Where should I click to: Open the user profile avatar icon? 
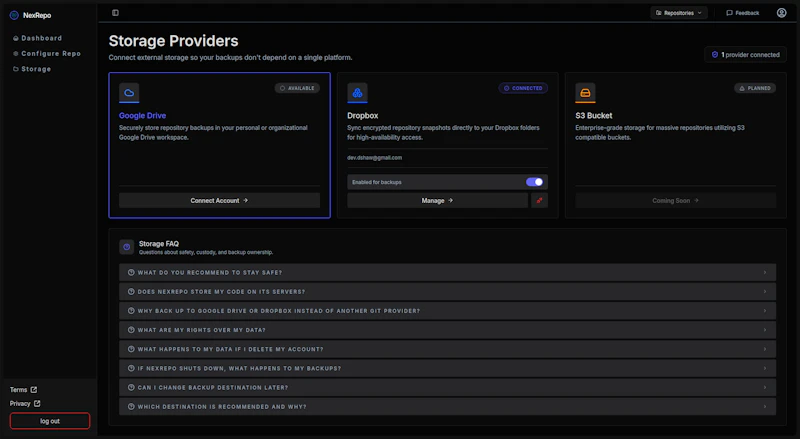pos(781,13)
